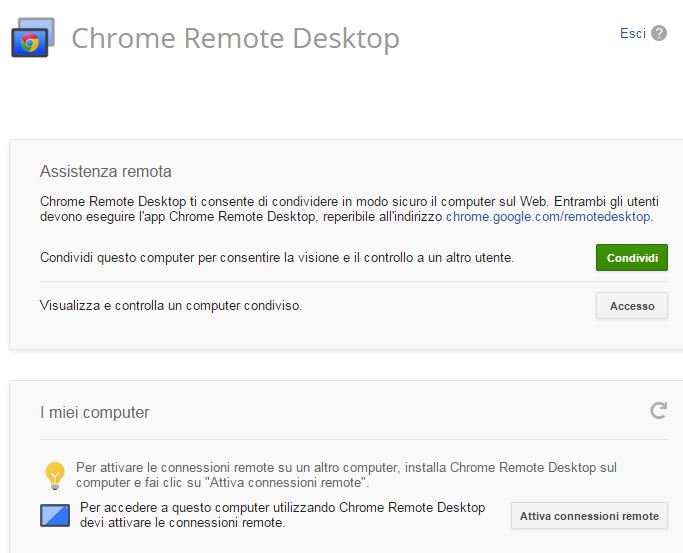Open chrome.google.com/remotedesktop link
The width and height of the screenshot is (683, 553).
(x=548, y=216)
